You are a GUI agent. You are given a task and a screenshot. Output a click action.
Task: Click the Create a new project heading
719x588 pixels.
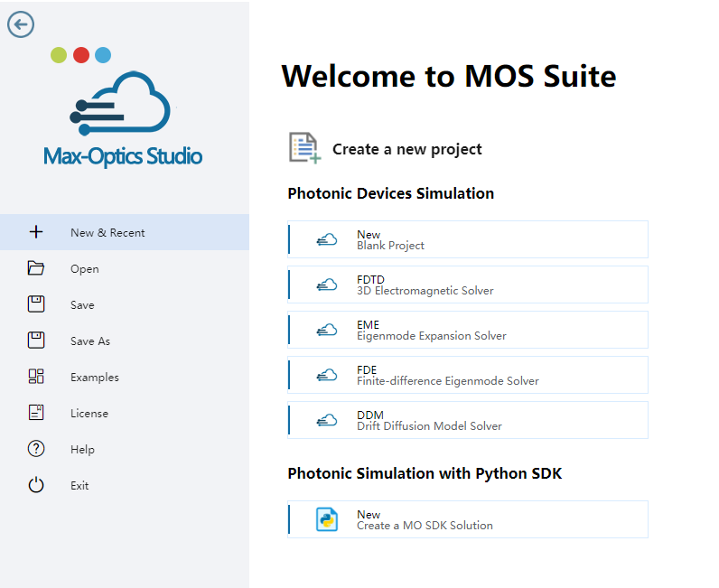pyautogui.click(x=406, y=150)
